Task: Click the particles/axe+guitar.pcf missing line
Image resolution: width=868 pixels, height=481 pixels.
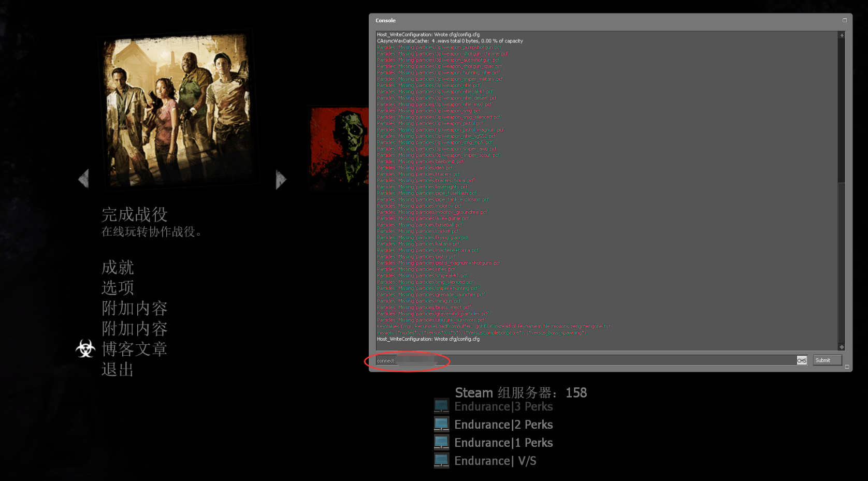Action: pyautogui.click(x=424, y=218)
